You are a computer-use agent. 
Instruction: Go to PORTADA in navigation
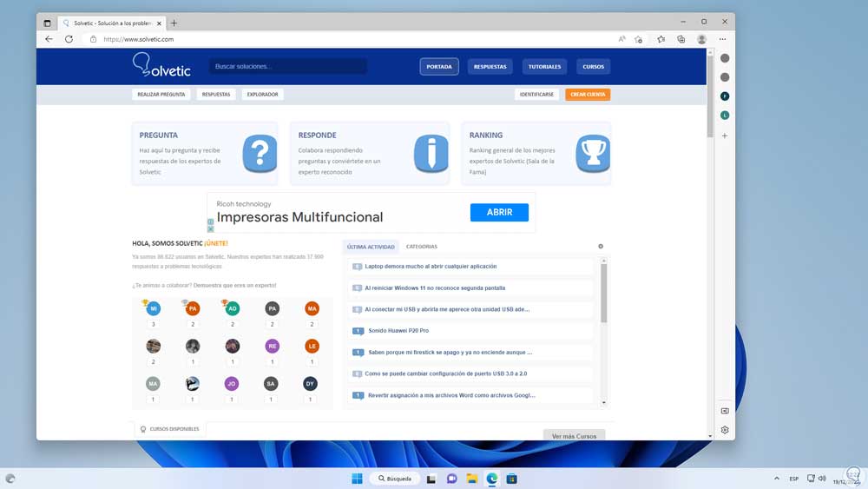[x=439, y=67]
